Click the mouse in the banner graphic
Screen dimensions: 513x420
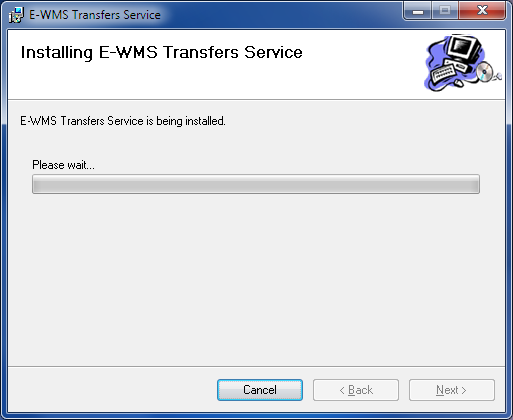coord(459,82)
